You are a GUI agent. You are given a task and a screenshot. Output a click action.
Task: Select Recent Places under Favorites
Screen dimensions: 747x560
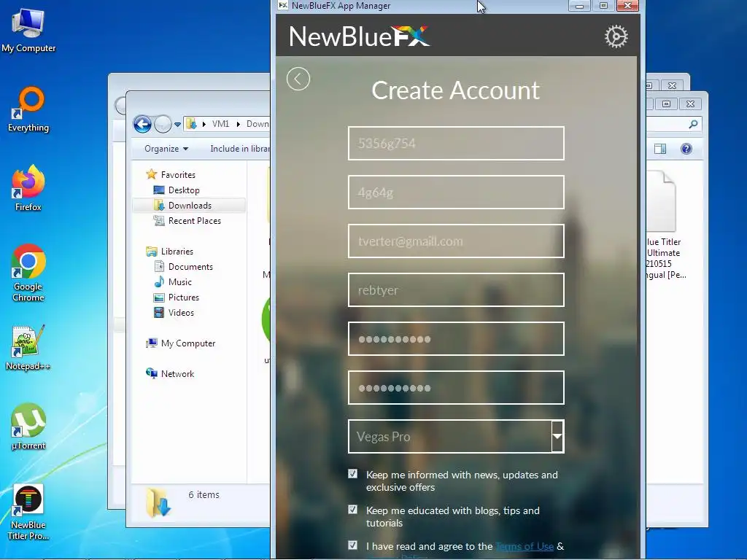(x=194, y=220)
